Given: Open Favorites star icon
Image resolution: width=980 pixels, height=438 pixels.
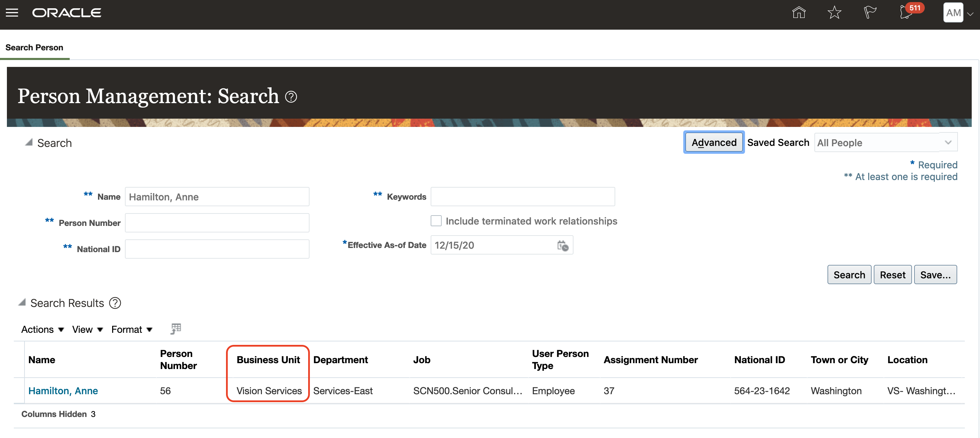Looking at the screenshot, I should point(834,13).
